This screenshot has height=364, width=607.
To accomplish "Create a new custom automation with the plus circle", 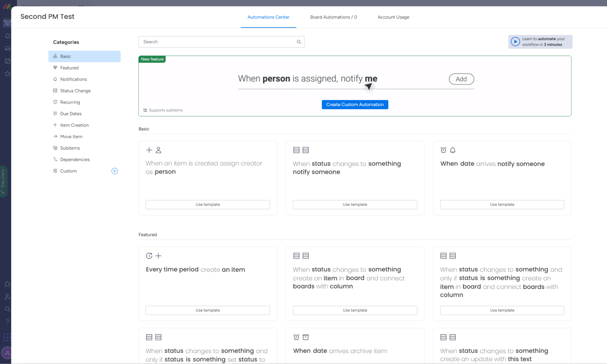I will tap(115, 171).
